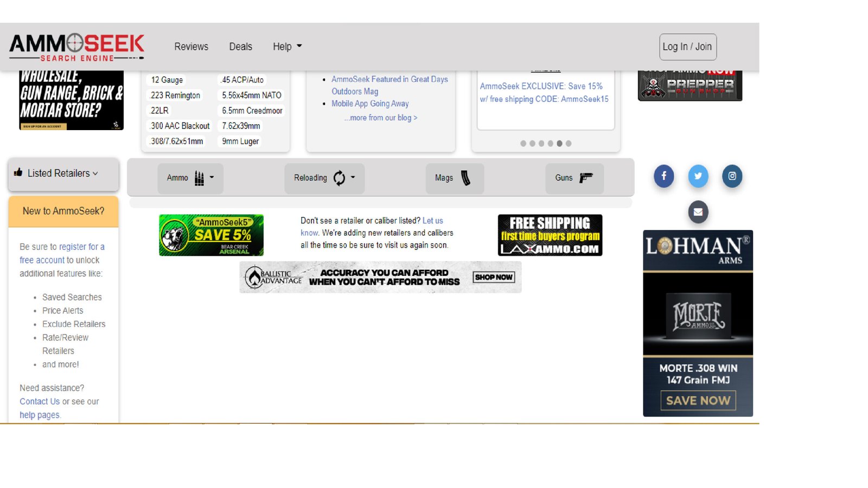This screenshot has height=488, width=868.
Task: Choose the .300 AAC Blackout caliber
Action: click(180, 126)
